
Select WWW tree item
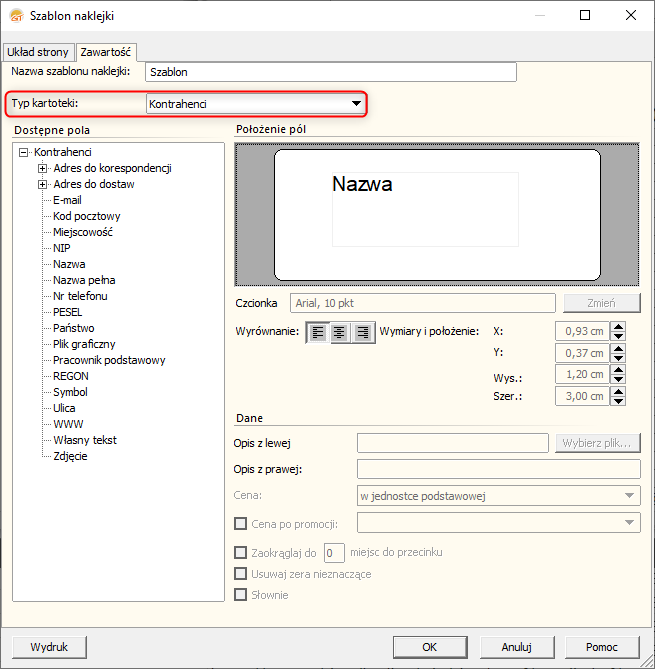tap(68, 424)
